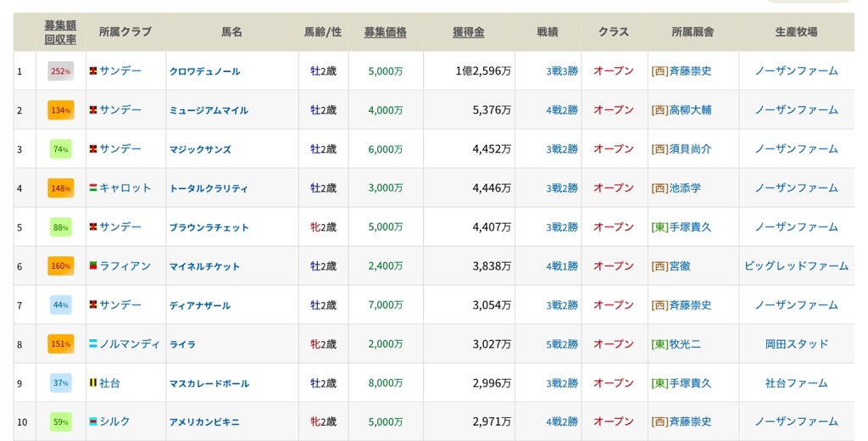The width and height of the screenshot is (868, 441).
Task: Click the Carrot club flag icon
Action: [93, 187]
